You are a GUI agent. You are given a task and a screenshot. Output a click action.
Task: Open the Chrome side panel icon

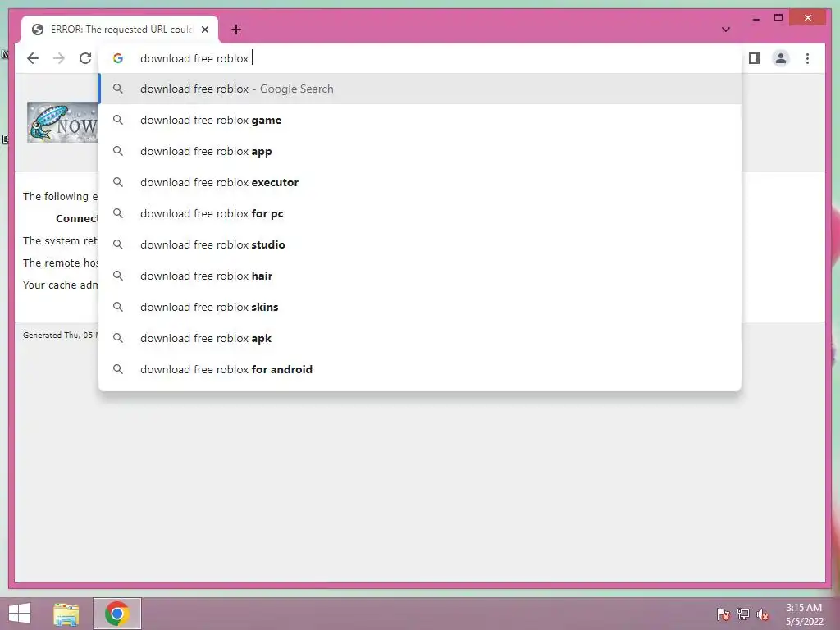755,58
